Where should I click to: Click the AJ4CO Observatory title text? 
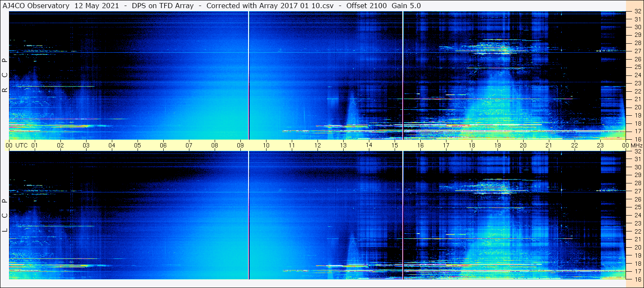(36, 6)
